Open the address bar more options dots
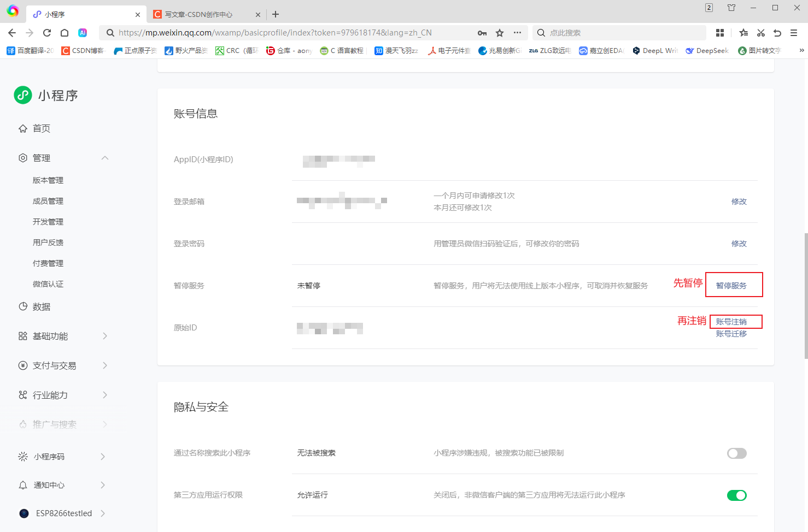This screenshot has width=808, height=532. pyautogui.click(x=517, y=33)
